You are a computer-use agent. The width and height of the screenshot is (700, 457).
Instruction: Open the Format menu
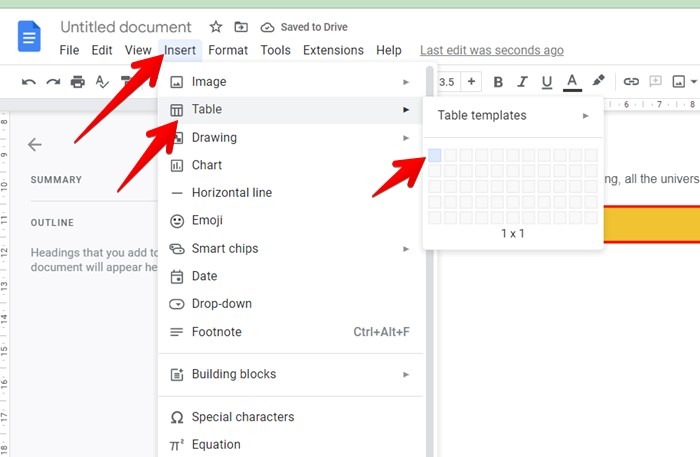(228, 50)
